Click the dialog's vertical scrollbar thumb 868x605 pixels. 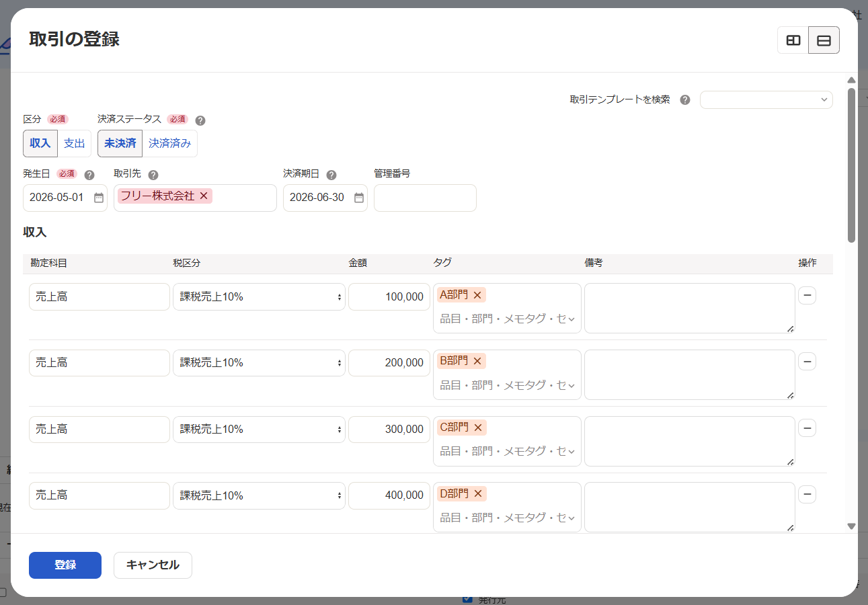click(851, 165)
